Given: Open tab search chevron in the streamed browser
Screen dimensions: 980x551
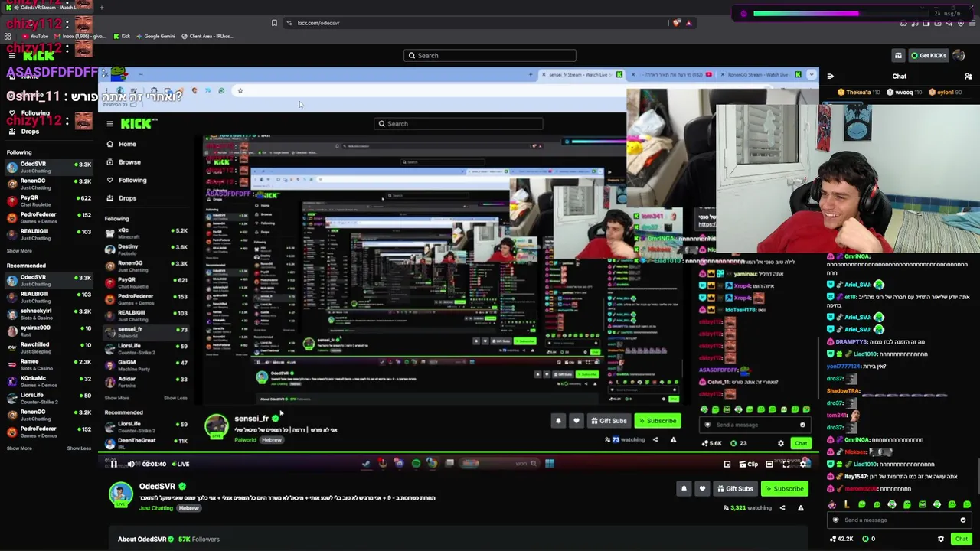Looking at the screenshot, I should tap(812, 75).
